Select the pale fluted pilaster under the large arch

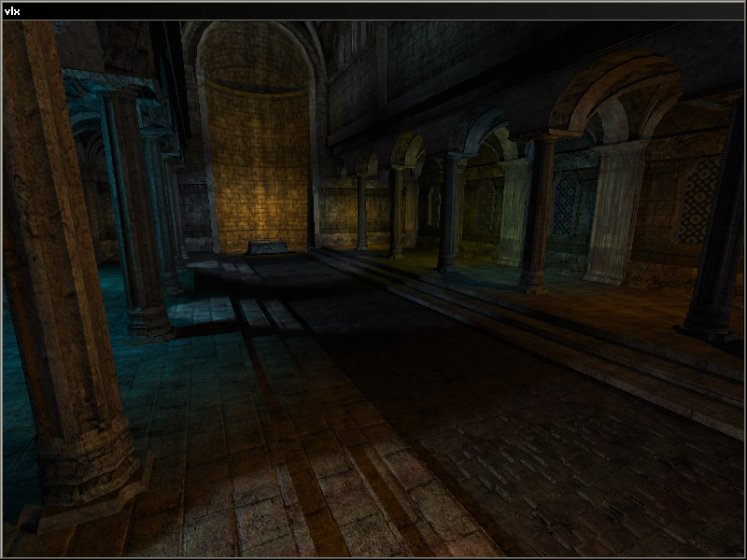pyautogui.click(x=614, y=213)
